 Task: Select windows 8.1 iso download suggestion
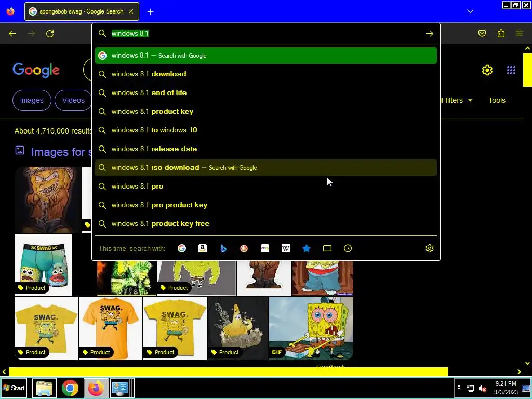[x=266, y=168]
